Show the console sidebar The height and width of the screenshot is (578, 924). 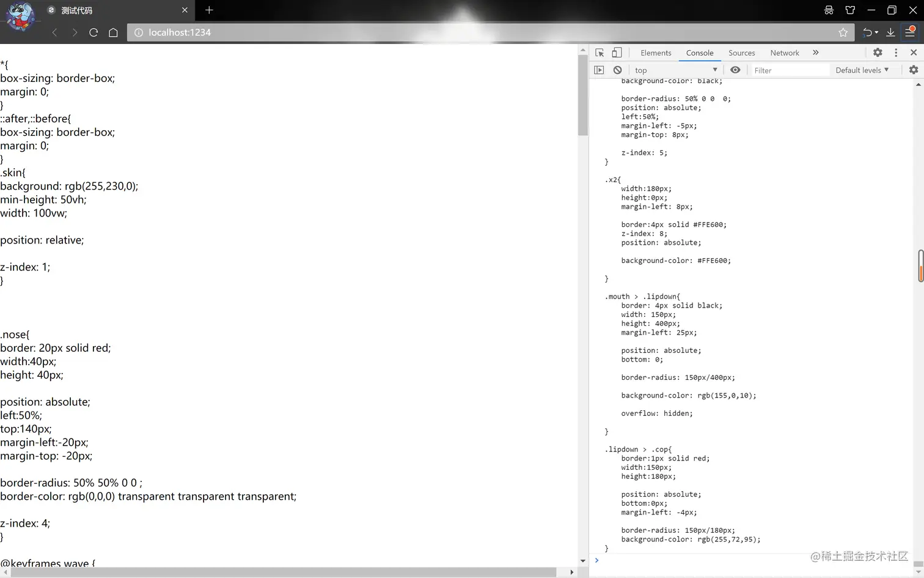(x=599, y=70)
